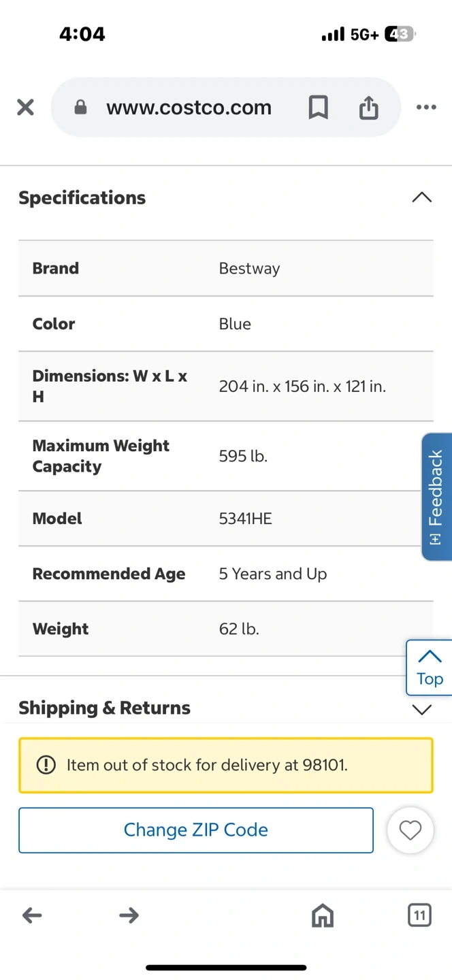Open the tab switcher showing 11 tabs
The height and width of the screenshot is (980, 452).
coord(419,915)
